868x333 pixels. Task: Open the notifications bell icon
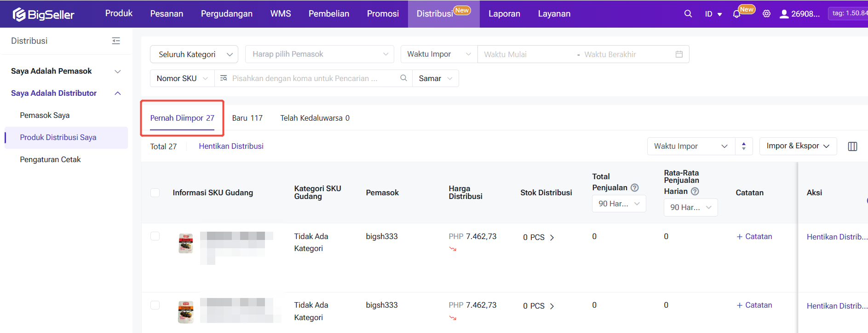point(736,14)
